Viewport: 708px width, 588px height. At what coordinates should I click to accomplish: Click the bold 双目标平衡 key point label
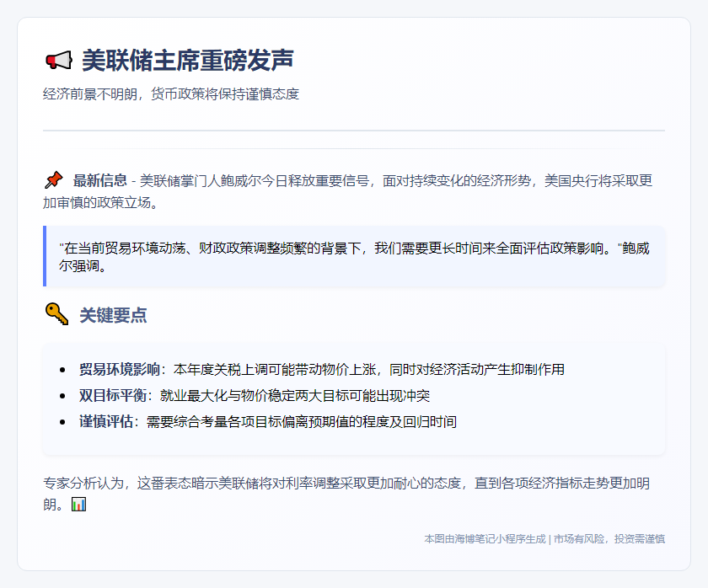point(112,395)
